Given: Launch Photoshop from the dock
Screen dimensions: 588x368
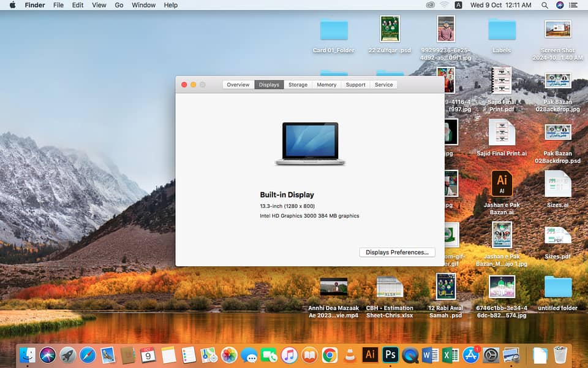Looking at the screenshot, I should click(390, 355).
